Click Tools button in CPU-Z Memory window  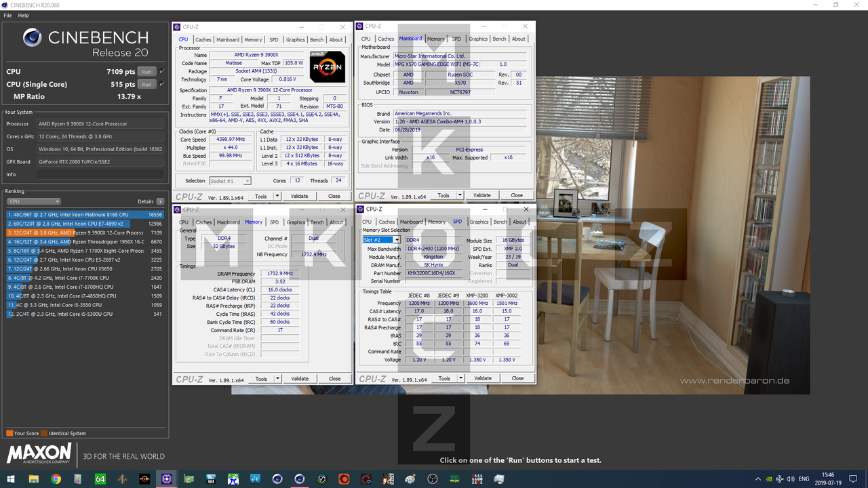(x=261, y=379)
